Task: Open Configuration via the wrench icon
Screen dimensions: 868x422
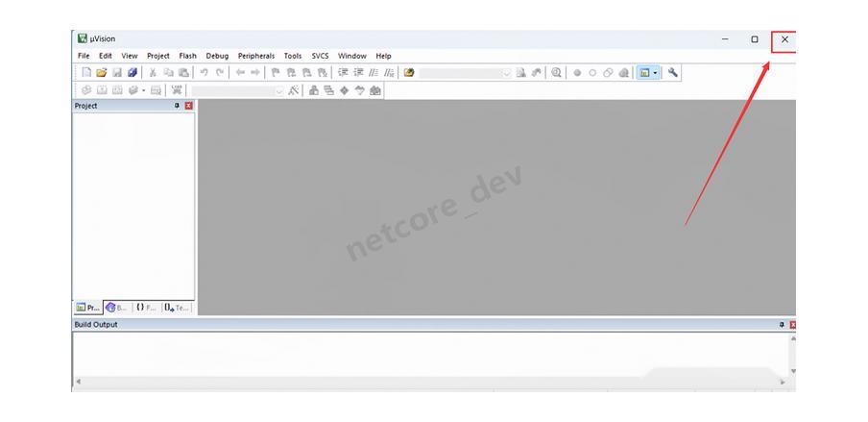Action: (673, 73)
